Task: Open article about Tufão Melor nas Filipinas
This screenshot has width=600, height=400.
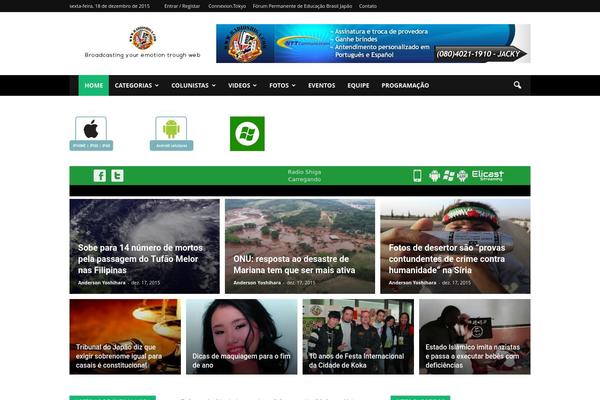Action: pos(145,246)
